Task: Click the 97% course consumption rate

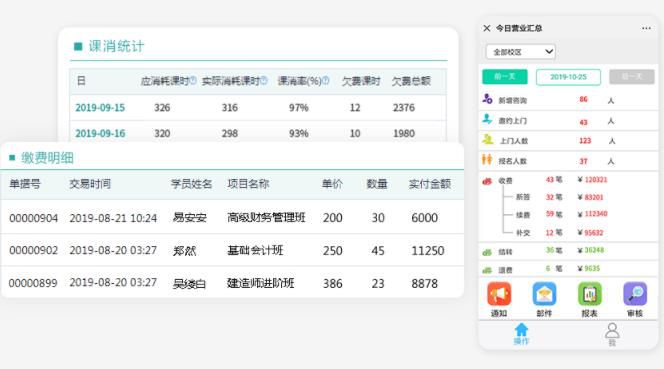Action: (x=299, y=108)
